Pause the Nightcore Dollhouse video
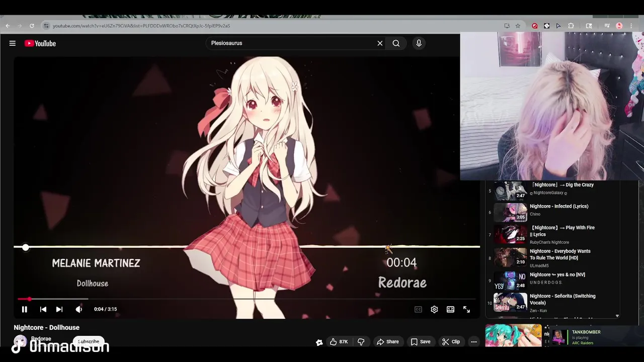644x362 pixels. 24,309
